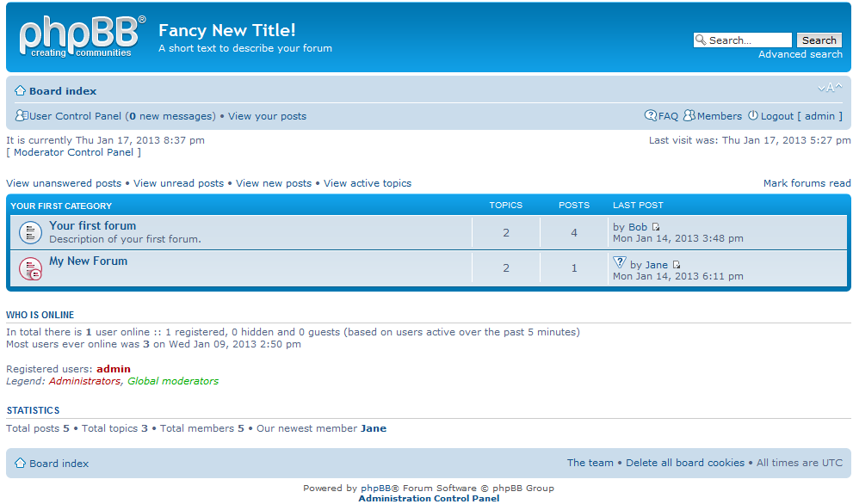Image resolution: width=853 pixels, height=504 pixels.
Task: Open Your first forum
Action: tap(92, 225)
